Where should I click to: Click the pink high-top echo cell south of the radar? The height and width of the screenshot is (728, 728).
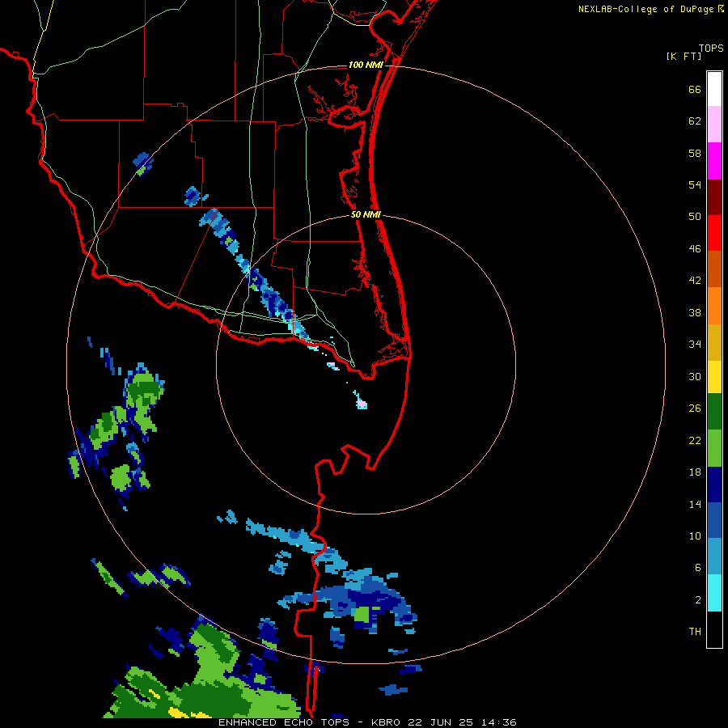pyautogui.click(x=362, y=404)
